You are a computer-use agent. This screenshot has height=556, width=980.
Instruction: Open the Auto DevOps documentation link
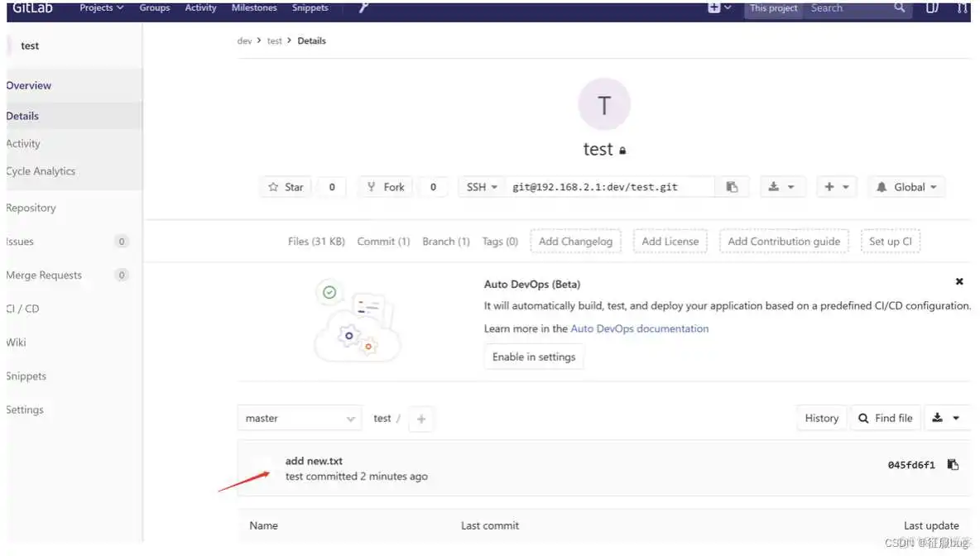(639, 328)
